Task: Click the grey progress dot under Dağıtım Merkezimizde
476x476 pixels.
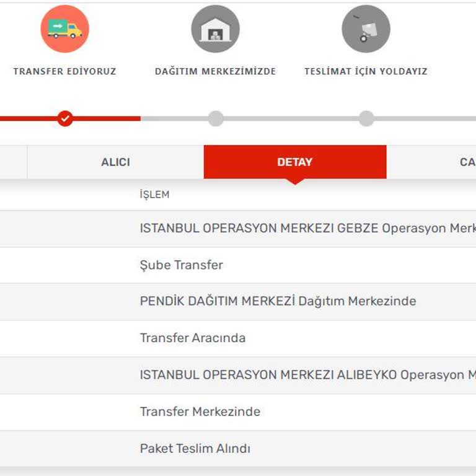Action: [216, 118]
